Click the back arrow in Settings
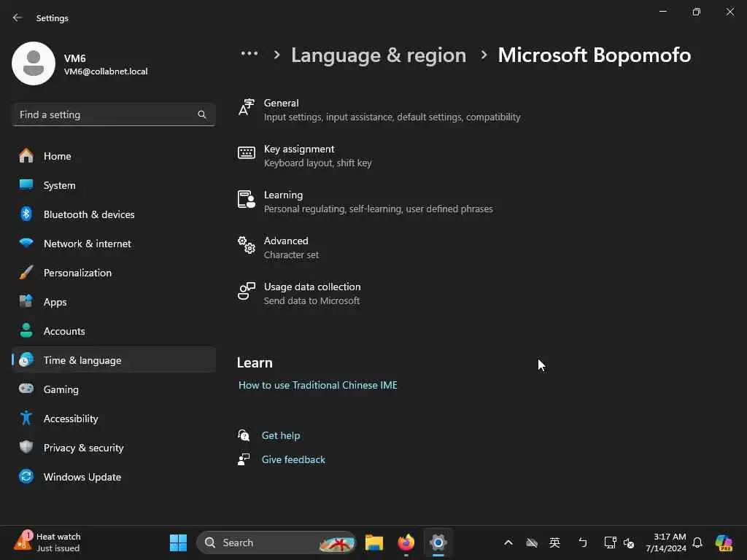Viewport: 747px width, 560px height. (18, 17)
